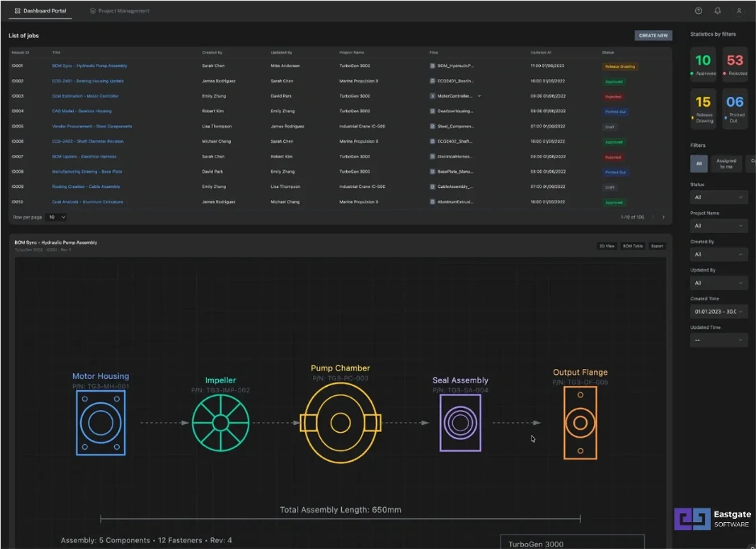Open ECO-2401 Bearing Housing Update job
This screenshot has width=756, height=549.
[88, 81]
